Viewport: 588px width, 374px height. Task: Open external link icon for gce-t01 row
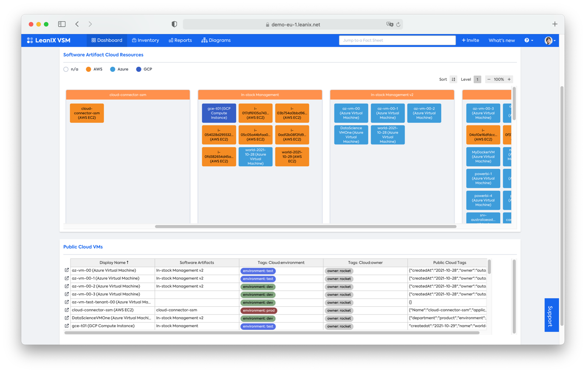(67, 326)
